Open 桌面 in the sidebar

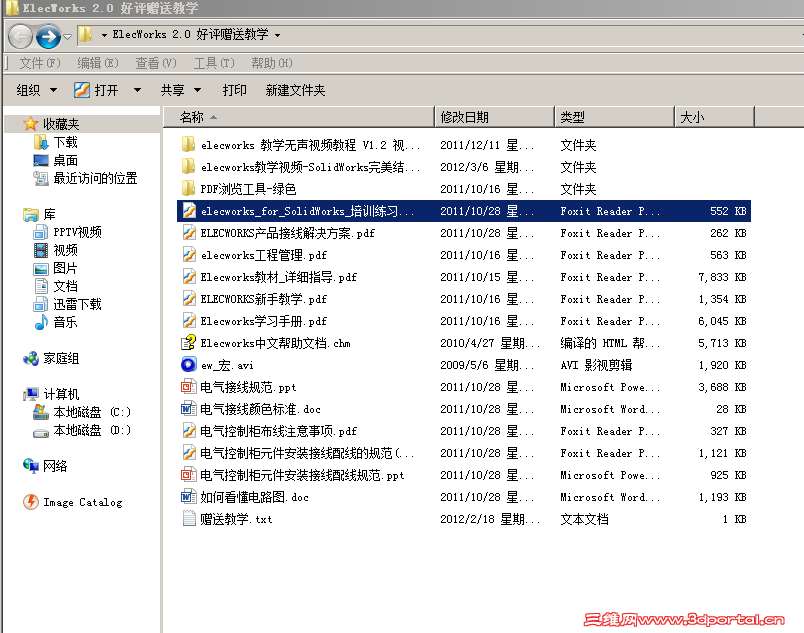56,160
